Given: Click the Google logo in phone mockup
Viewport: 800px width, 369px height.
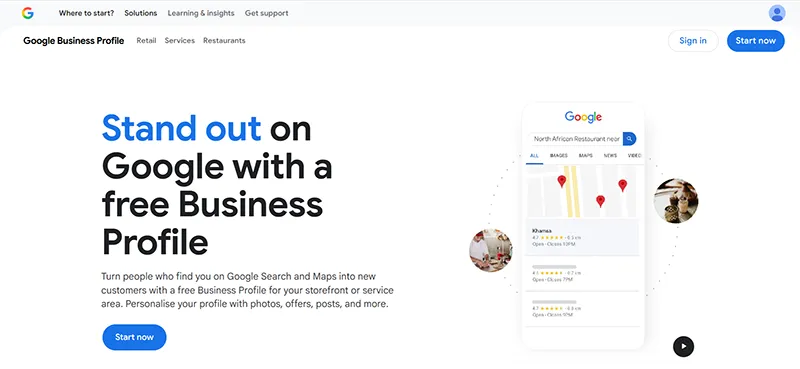Looking at the screenshot, I should coord(583,117).
